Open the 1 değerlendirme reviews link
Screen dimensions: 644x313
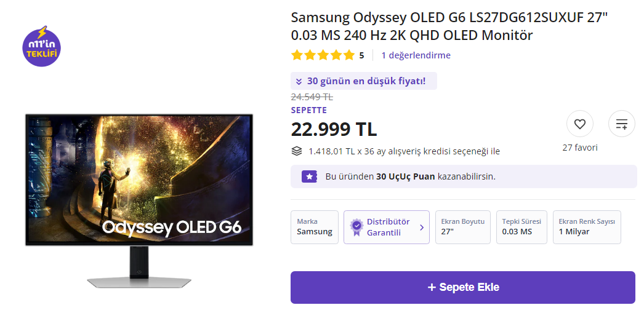[416, 55]
